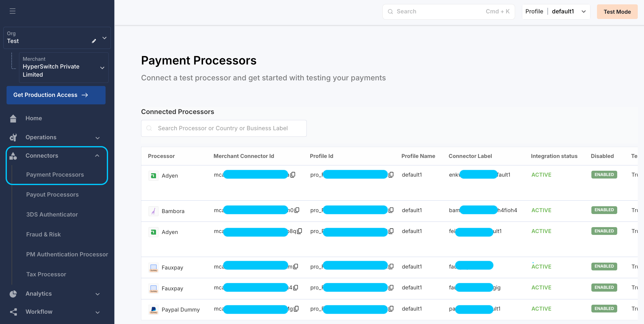Screen dimensions: 644x324
Task: Click ENABLED badge on first Adyen row
Action: pyautogui.click(x=604, y=175)
